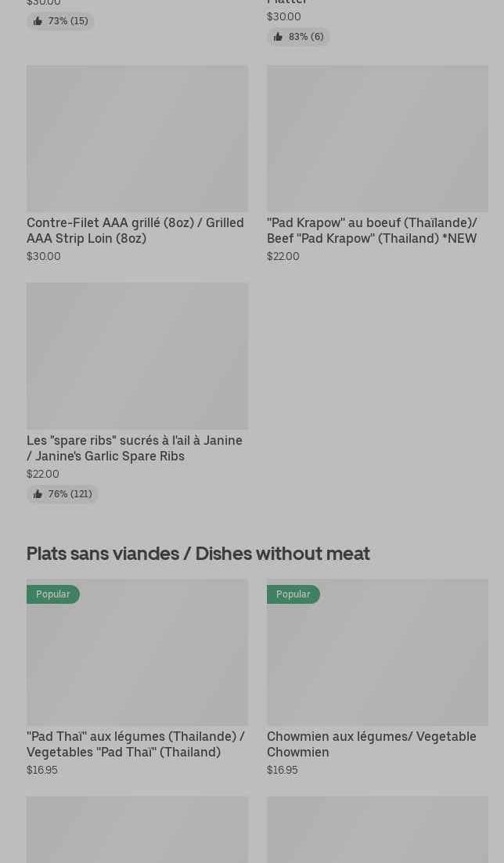Click Popular badge on Vegetables Pad Thaï
Viewport: 504px width, 863px height.
point(53,594)
